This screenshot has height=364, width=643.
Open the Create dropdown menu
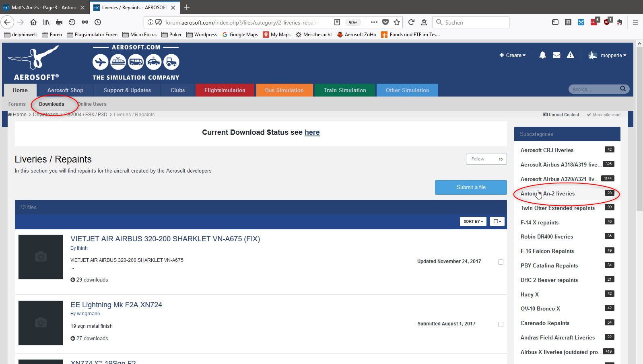[513, 56]
